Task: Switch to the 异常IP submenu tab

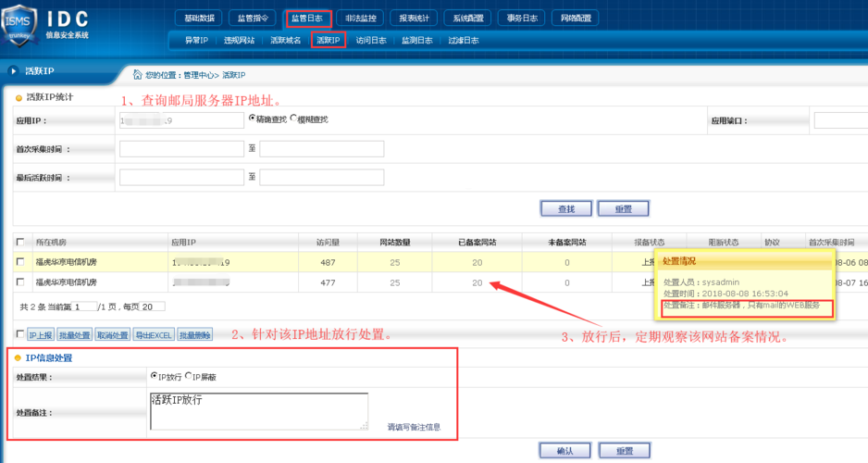Action: pos(196,40)
